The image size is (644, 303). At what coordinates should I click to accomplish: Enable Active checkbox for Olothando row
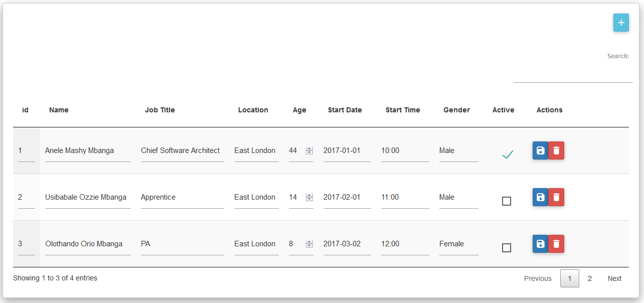point(507,248)
